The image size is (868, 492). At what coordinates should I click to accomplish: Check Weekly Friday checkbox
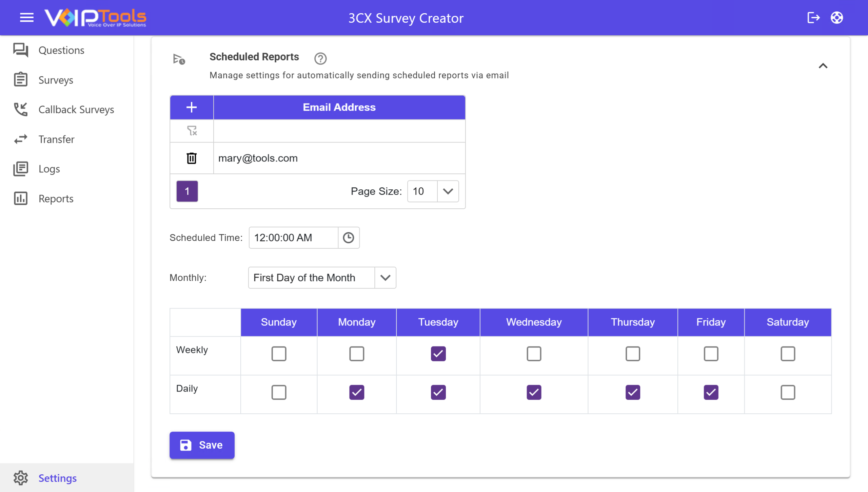(711, 354)
